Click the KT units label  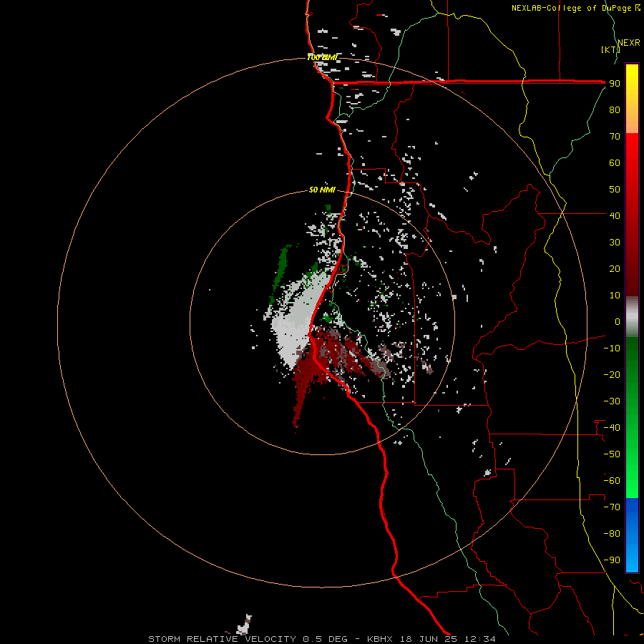click(610, 49)
